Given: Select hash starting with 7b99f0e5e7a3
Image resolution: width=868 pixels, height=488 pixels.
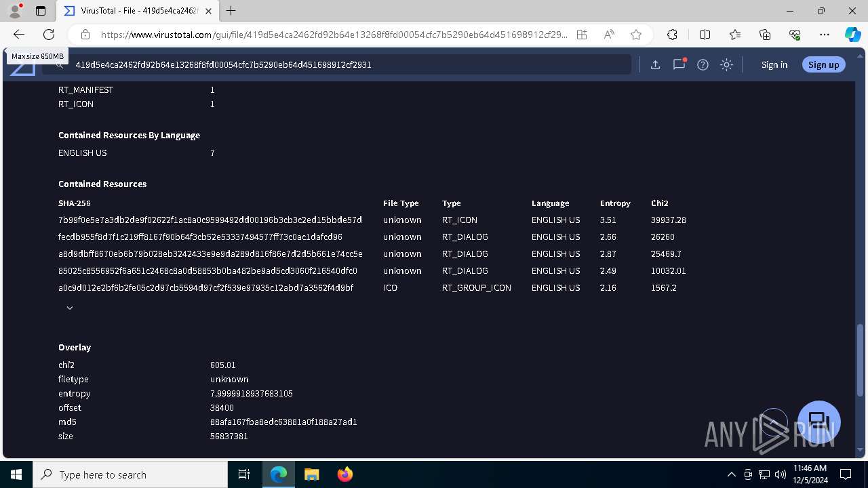Looking at the screenshot, I should (x=210, y=220).
